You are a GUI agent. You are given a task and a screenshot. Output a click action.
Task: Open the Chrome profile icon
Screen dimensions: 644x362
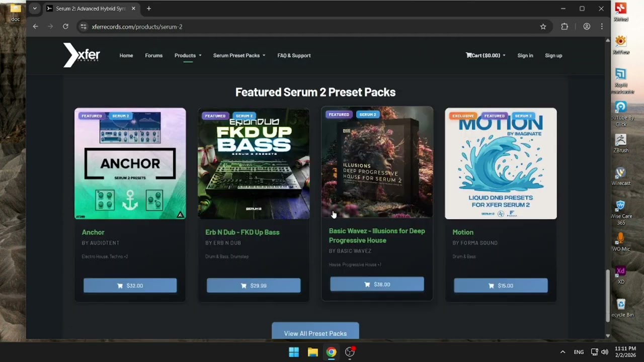587,27
